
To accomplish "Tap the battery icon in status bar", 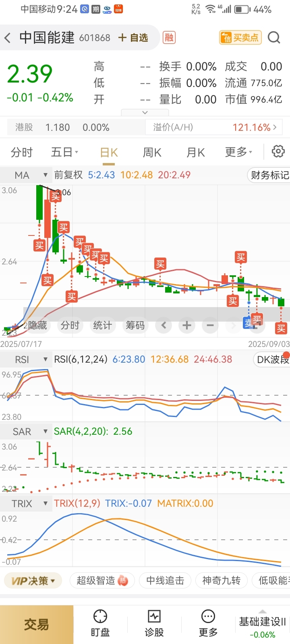I will 242,9.
